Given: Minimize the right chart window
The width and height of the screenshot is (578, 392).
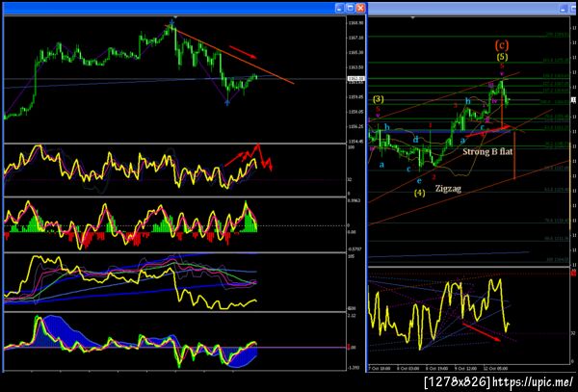Looking at the screenshot, I should click(x=564, y=10).
